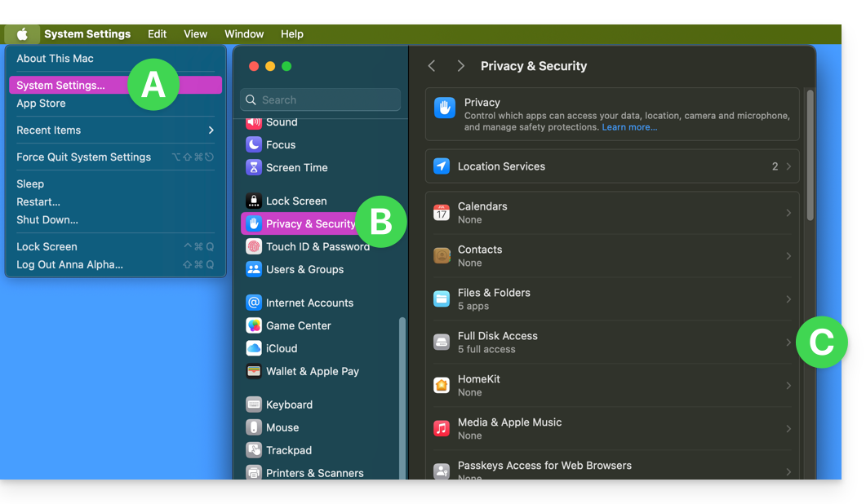
Task: Open the Edit menu
Action: 157,34
